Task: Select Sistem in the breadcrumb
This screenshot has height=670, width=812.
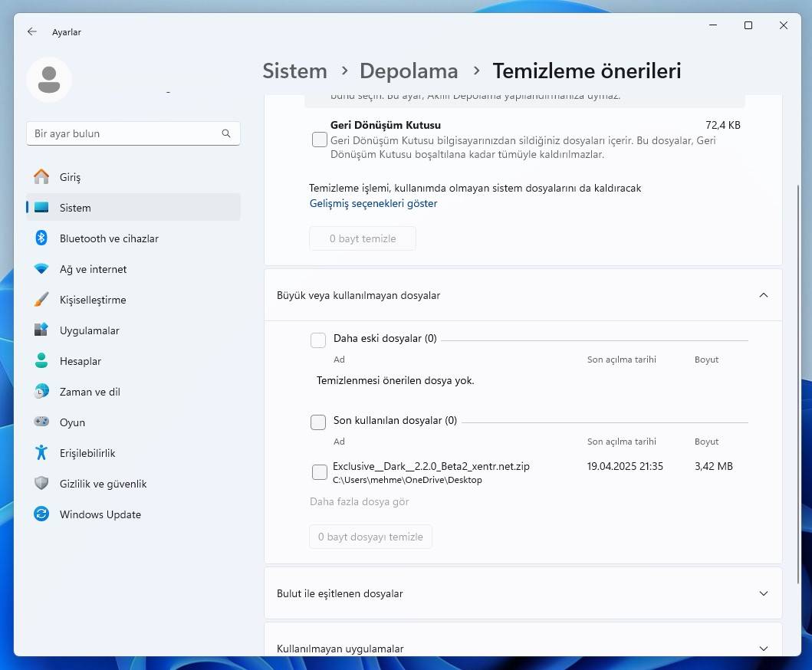Action: point(294,71)
